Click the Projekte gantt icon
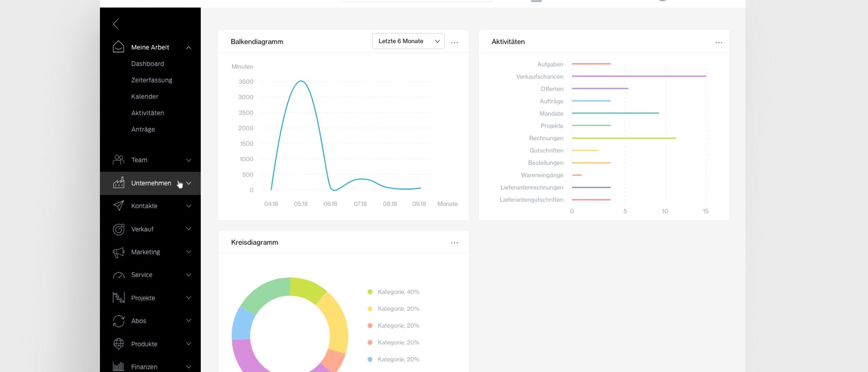Viewport: 868px width, 372px height. coord(118,298)
